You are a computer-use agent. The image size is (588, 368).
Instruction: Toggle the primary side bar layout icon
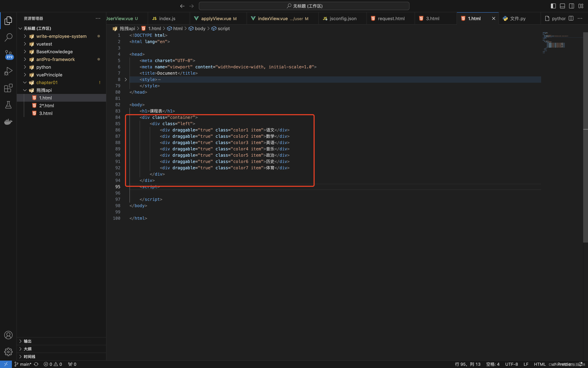pyautogui.click(x=553, y=6)
